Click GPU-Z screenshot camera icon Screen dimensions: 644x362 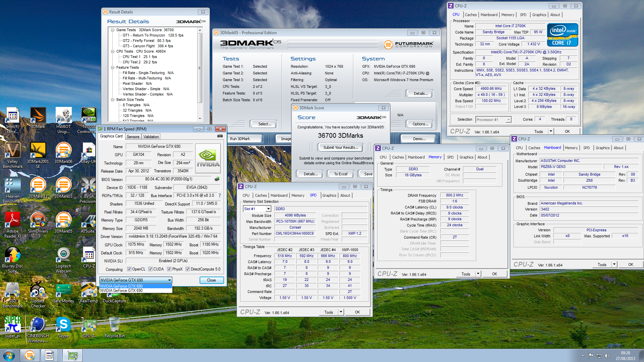(x=220, y=136)
